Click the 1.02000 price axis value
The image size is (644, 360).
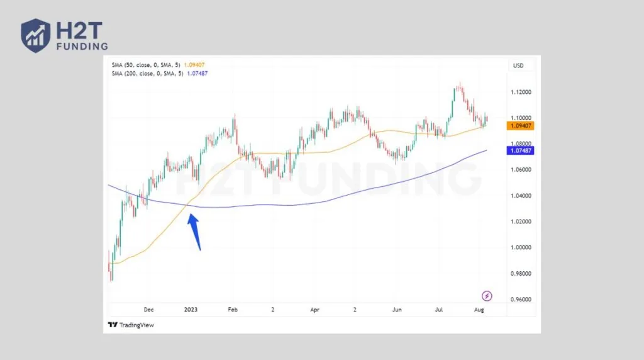(x=521, y=222)
